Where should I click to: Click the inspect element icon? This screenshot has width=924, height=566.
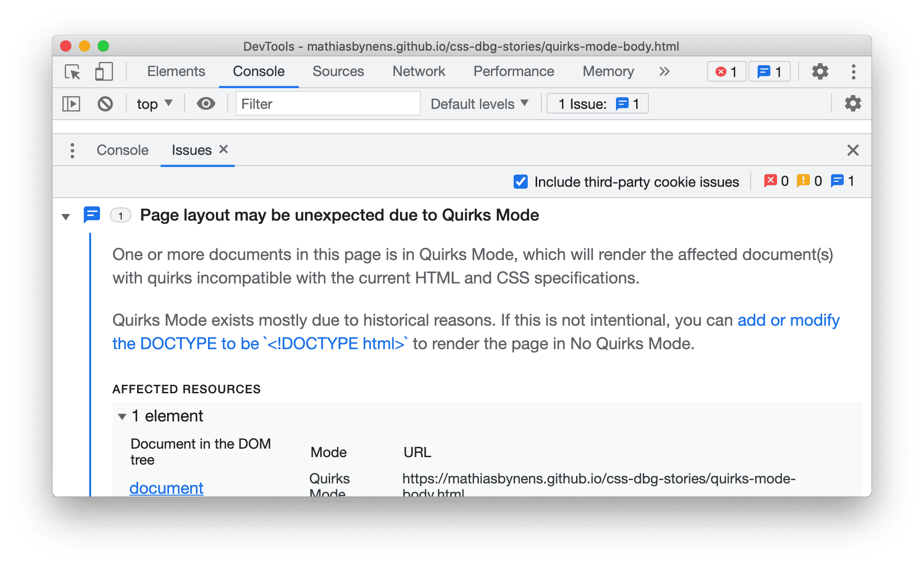73,71
